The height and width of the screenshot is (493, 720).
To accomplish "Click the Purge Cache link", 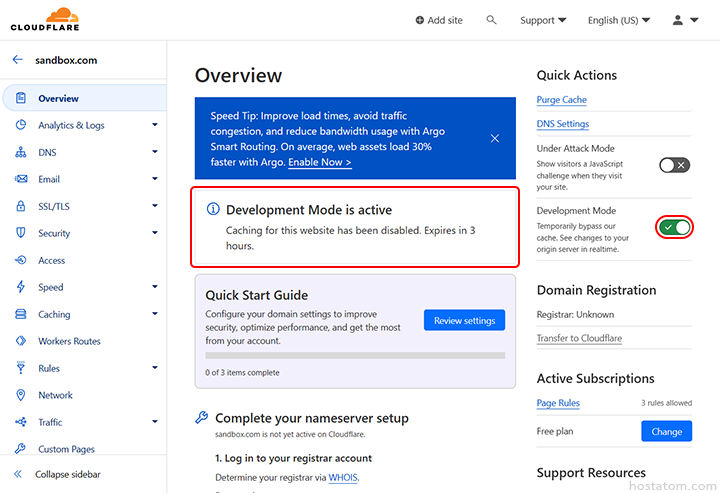I will pos(561,100).
